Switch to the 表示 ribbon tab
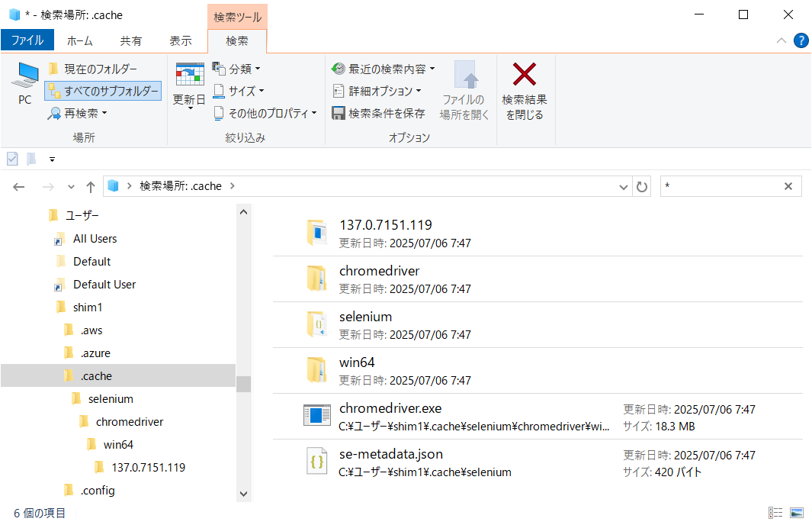The image size is (812, 525). click(x=180, y=40)
